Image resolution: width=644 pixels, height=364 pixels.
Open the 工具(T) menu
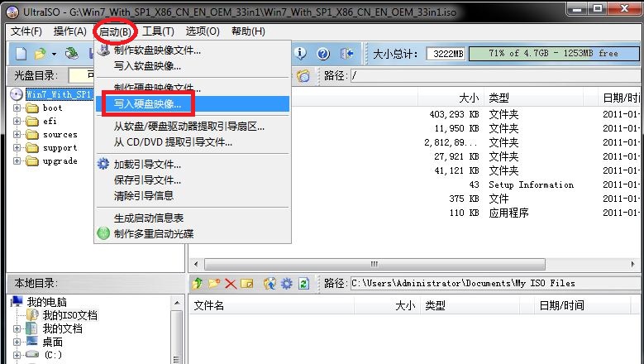point(158,31)
